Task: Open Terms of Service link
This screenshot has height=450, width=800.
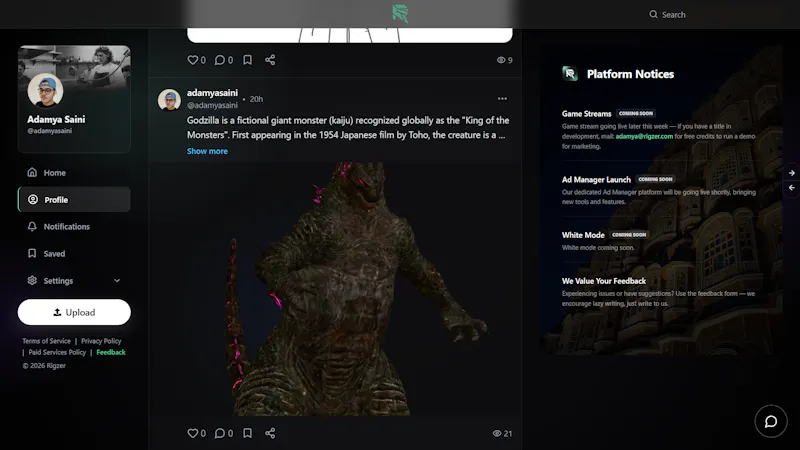Action: point(46,341)
